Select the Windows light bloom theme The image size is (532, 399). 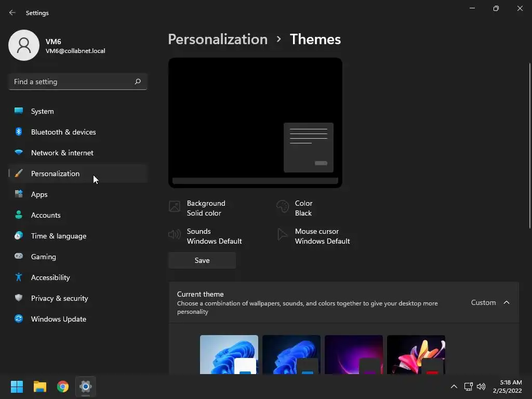tap(229, 354)
